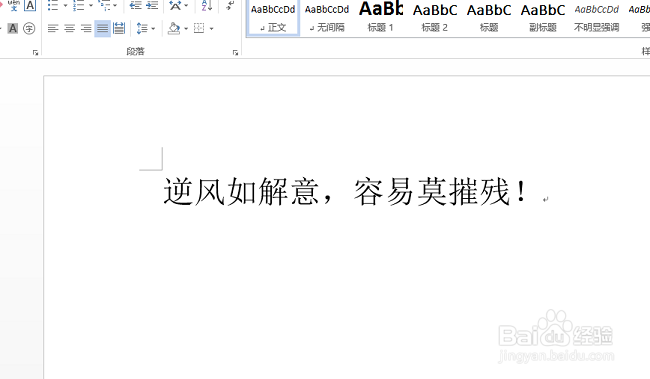Center the paragraph text
The height and width of the screenshot is (379, 650).
[x=69, y=29]
